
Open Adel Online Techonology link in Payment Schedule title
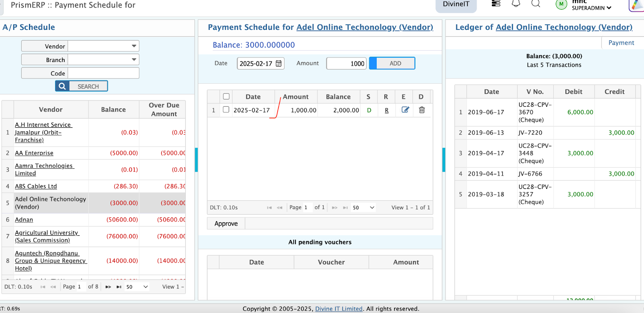365,27
